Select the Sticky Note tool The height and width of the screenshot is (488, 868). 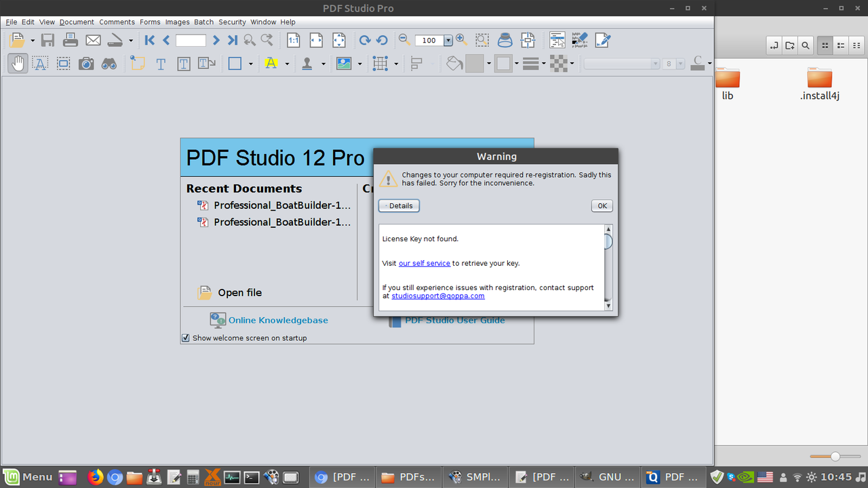click(138, 63)
